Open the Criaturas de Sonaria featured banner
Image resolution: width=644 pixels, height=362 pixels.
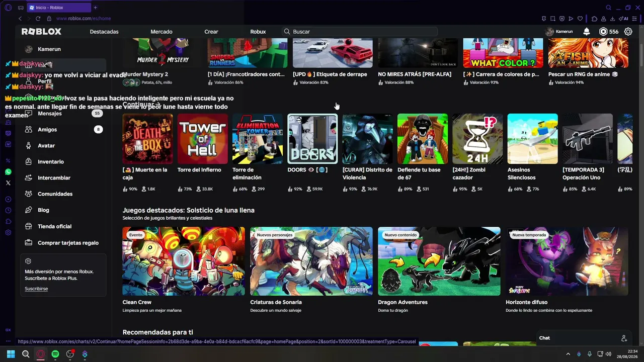[x=311, y=261]
